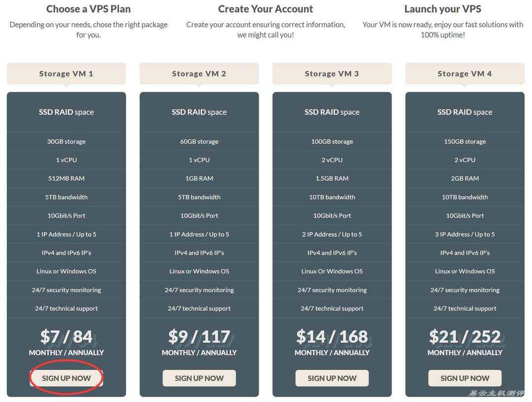The width and height of the screenshot is (532, 402).
Task: Click Sign Up Now under $21 / 252
Action: (465, 378)
